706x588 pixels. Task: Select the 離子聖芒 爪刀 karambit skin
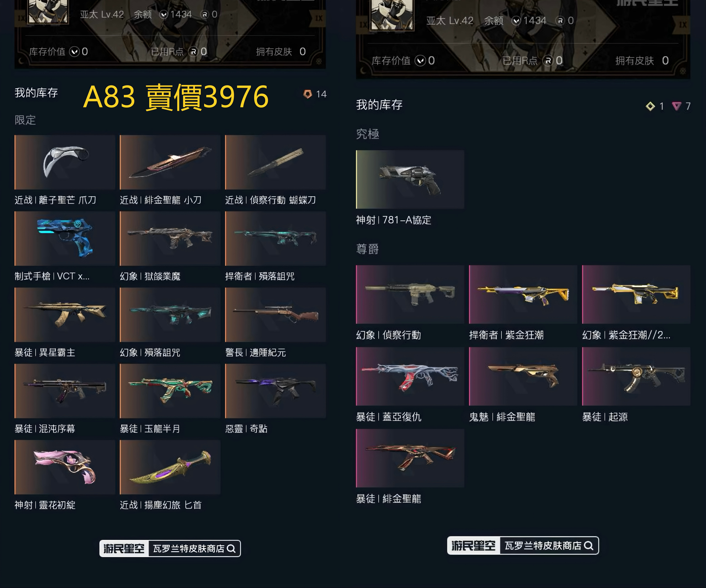[x=65, y=162]
